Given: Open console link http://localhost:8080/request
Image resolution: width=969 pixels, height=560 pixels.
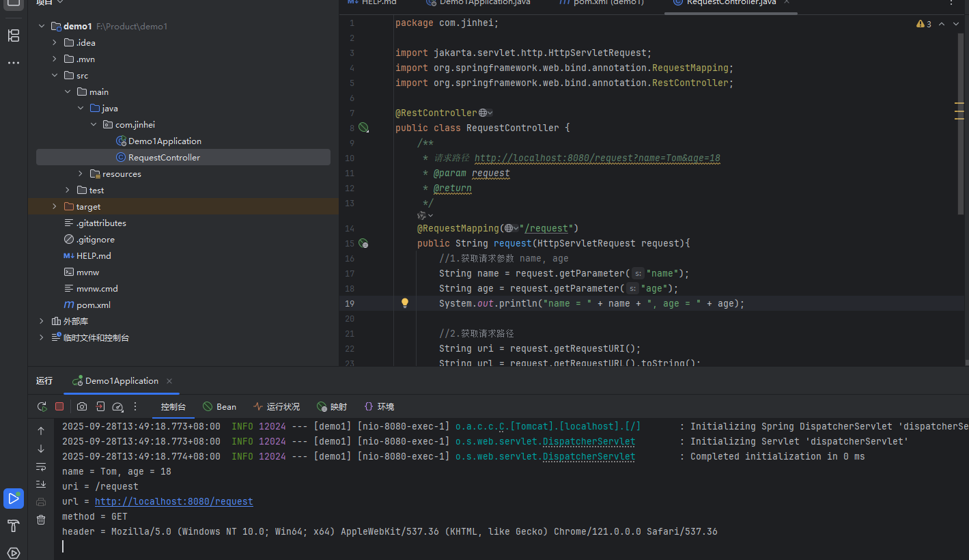Looking at the screenshot, I should tap(174, 501).
